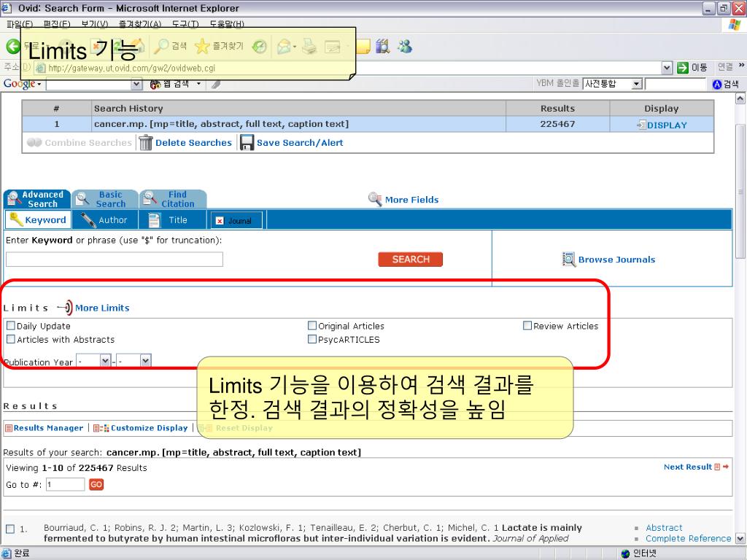Open the 도구(T) menu
This screenshot has height=560, width=747.
point(185,24)
